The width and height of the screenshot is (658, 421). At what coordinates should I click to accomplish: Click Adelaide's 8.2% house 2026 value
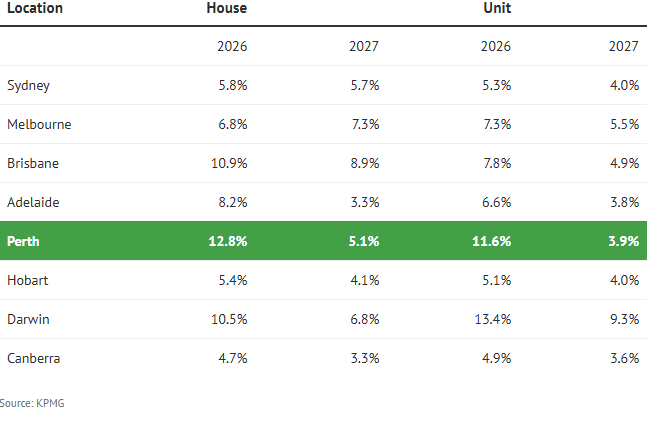point(232,202)
